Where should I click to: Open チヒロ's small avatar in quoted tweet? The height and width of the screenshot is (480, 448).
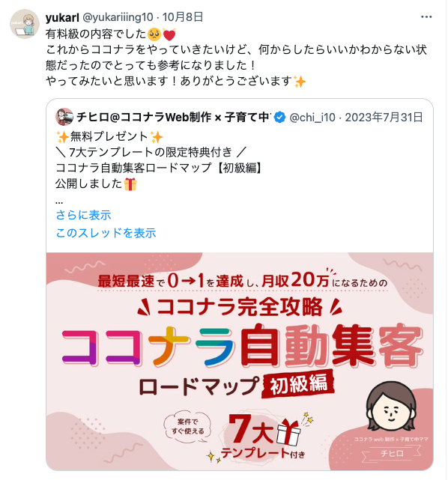pos(64,117)
